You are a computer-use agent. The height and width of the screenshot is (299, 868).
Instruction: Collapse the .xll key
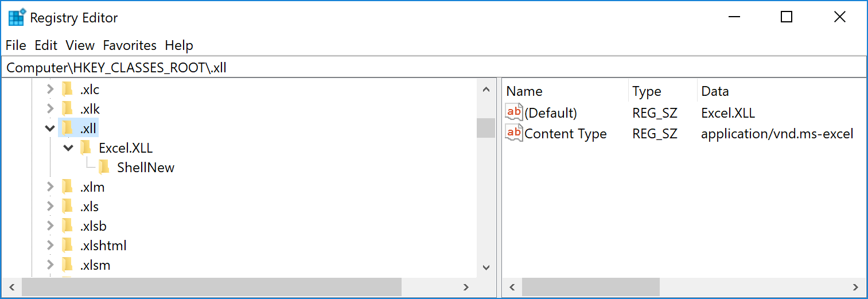[x=50, y=129]
